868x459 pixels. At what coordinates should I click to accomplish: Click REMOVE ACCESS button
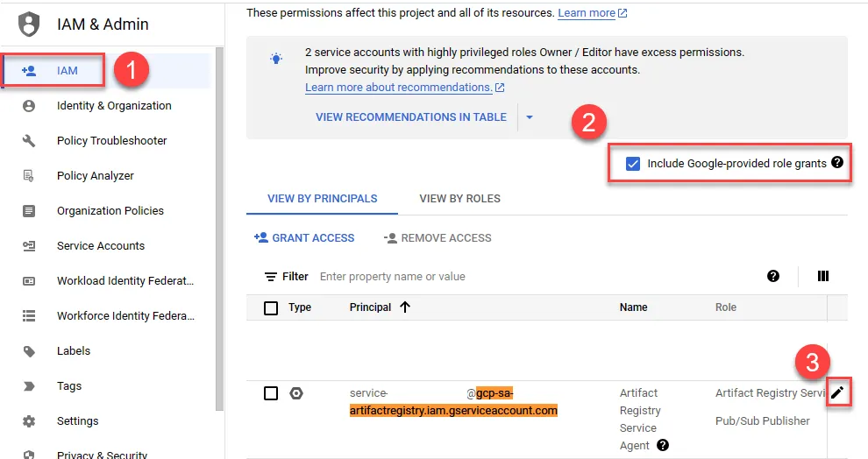coord(438,237)
